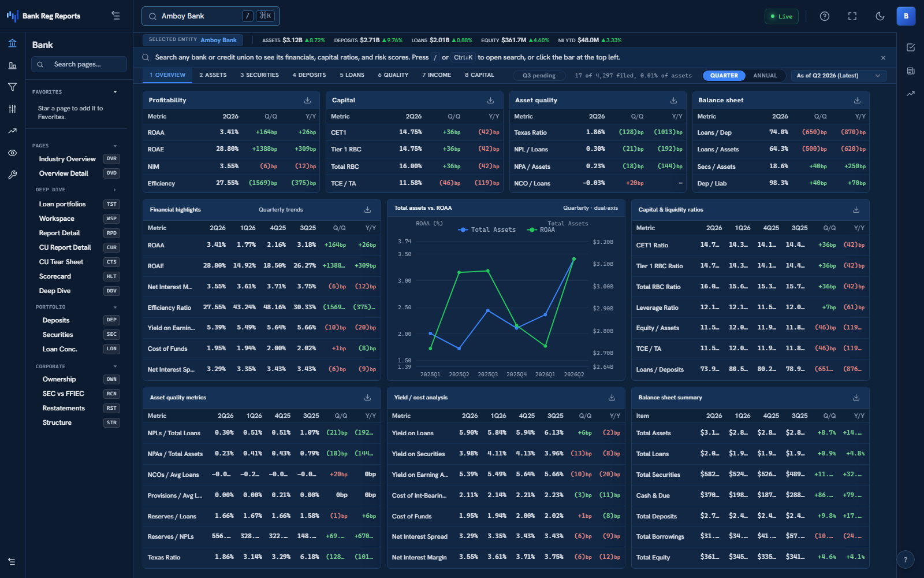Open the bank institution rail icon
924x578 pixels.
(12, 43)
